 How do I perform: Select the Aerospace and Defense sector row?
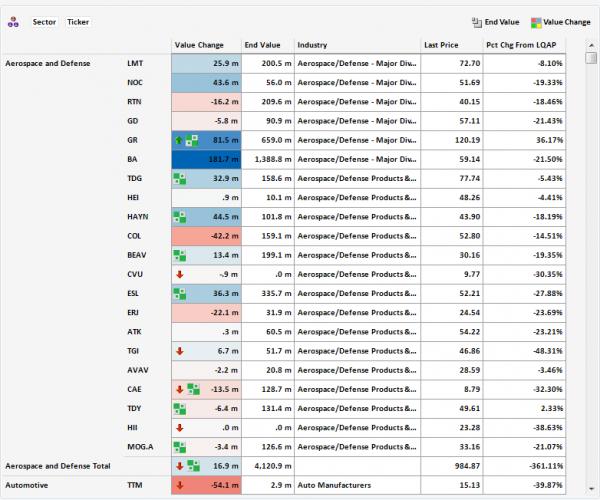pos(48,64)
